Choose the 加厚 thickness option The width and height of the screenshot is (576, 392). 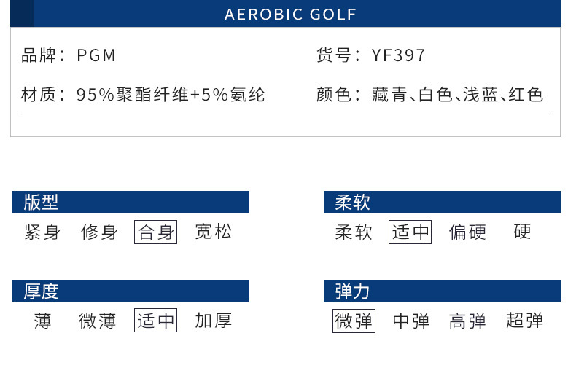click(x=214, y=321)
